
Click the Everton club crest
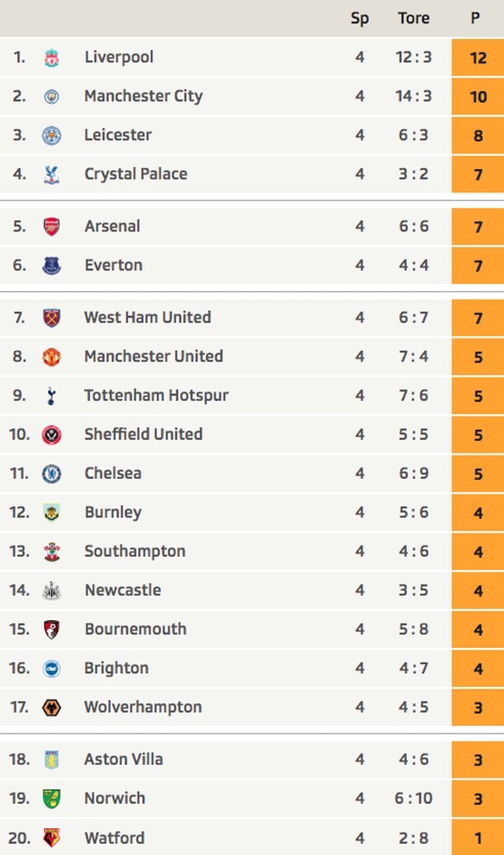52,266
